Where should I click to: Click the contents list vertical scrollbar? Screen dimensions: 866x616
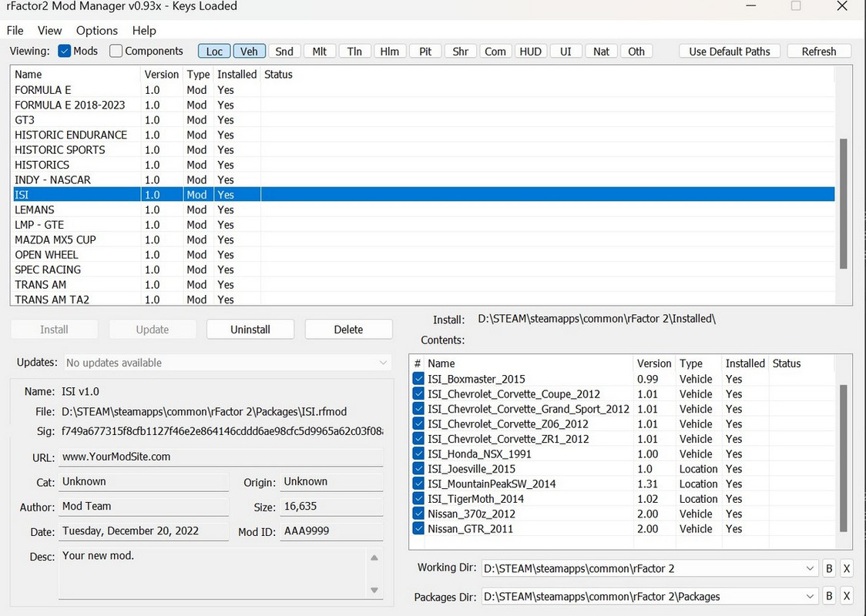pos(844,458)
